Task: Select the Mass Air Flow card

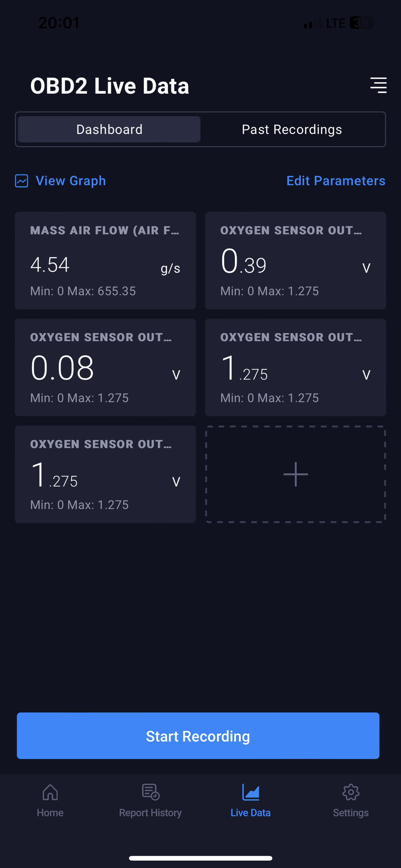Action: [105, 260]
